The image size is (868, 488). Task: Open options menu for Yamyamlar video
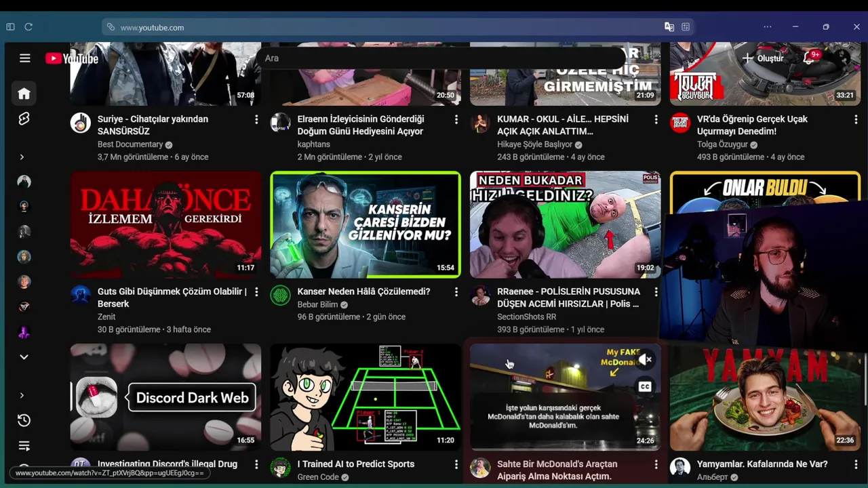856,464
